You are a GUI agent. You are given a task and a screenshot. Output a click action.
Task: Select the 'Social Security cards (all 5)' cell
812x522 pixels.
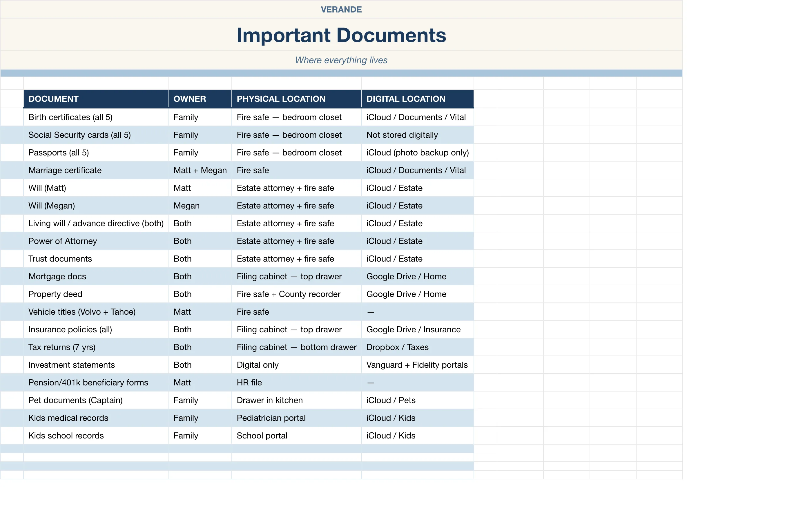tap(96, 135)
